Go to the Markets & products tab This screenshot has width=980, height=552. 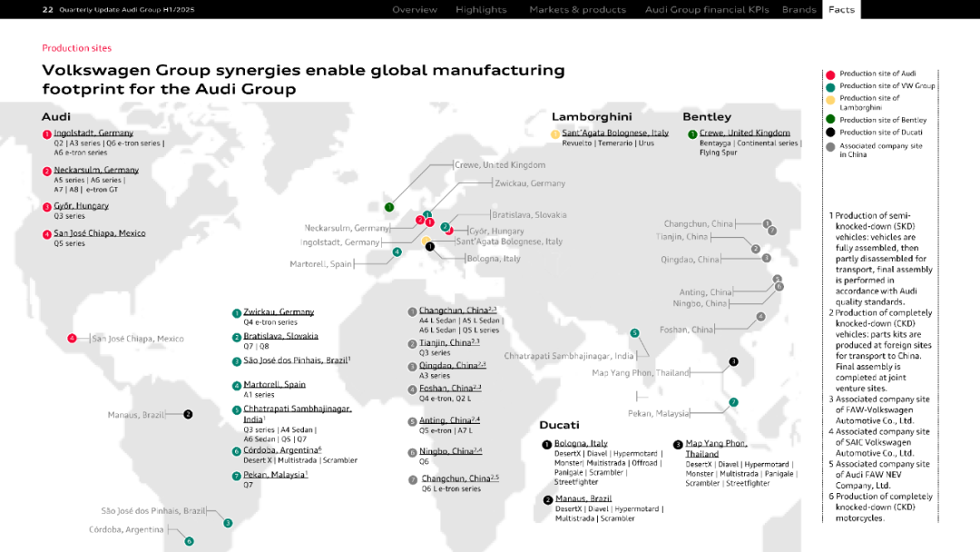577,10
